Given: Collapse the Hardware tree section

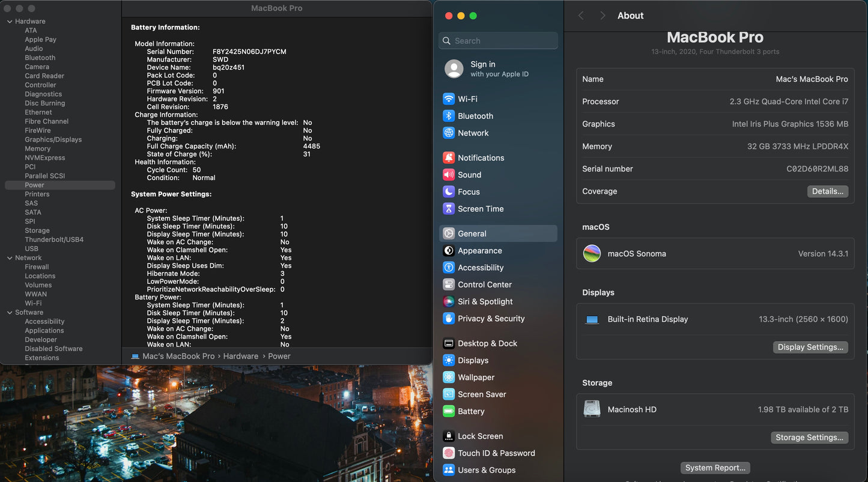Looking at the screenshot, I should tap(10, 22).
